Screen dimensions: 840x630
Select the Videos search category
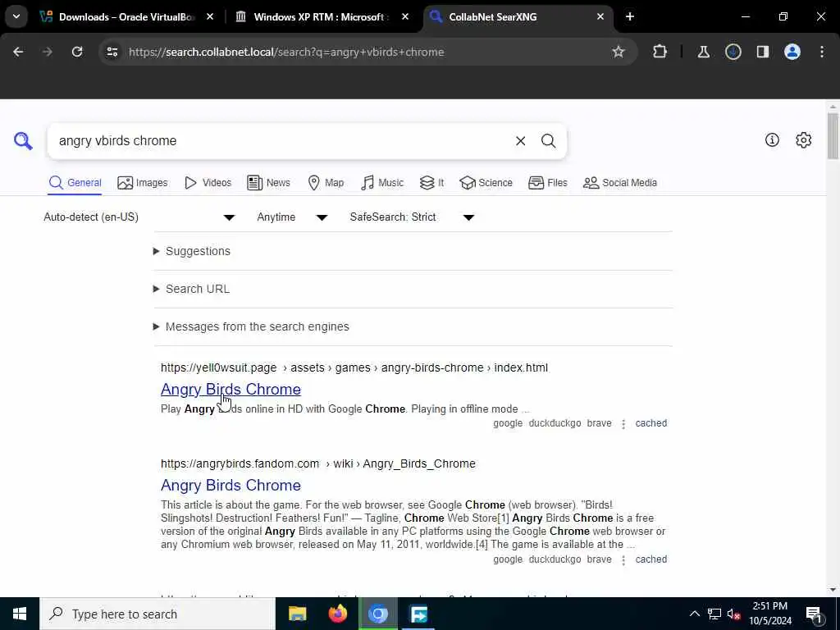(208, 183)
